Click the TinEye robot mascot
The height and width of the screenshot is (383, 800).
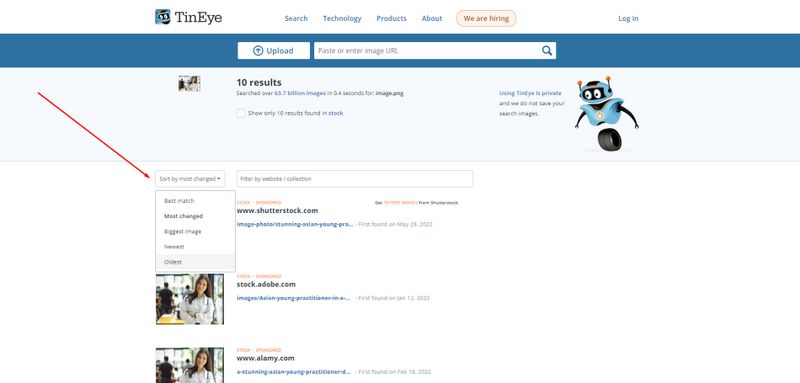coord(607,114)
